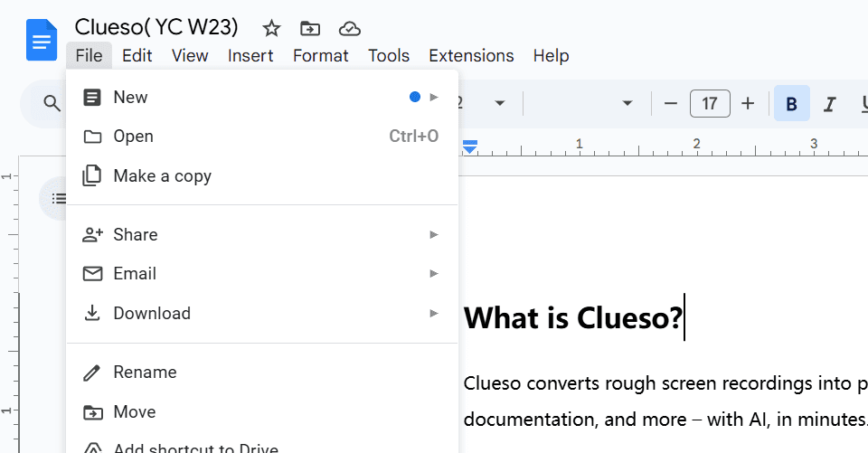Image resolution: width=868 pixels, height=453 pixels.
Task: Click the paragraph starting Clueso converts rough
Action: point(665,383)
